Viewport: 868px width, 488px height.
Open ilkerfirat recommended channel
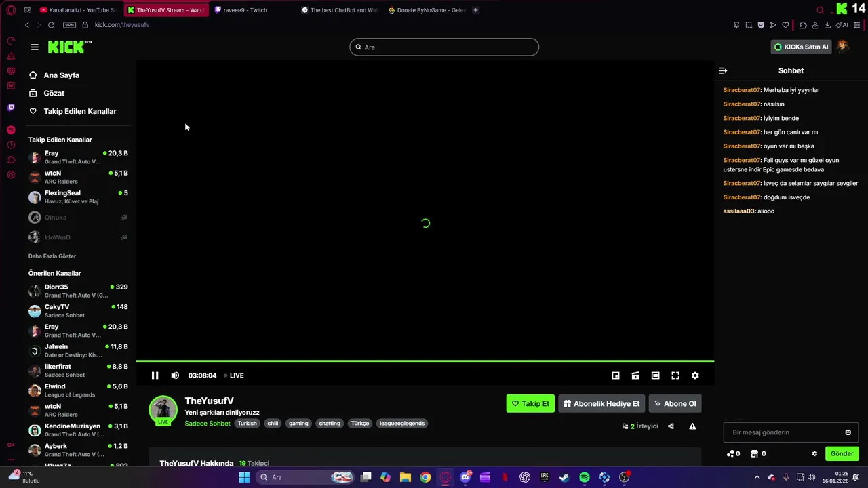coord(78,371)
